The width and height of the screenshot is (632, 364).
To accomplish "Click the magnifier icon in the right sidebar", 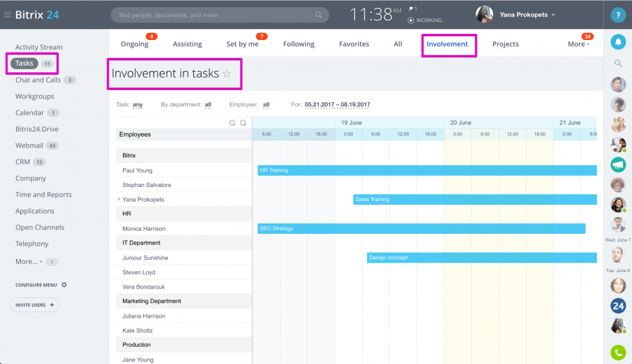I will click(x=618, y=63).
